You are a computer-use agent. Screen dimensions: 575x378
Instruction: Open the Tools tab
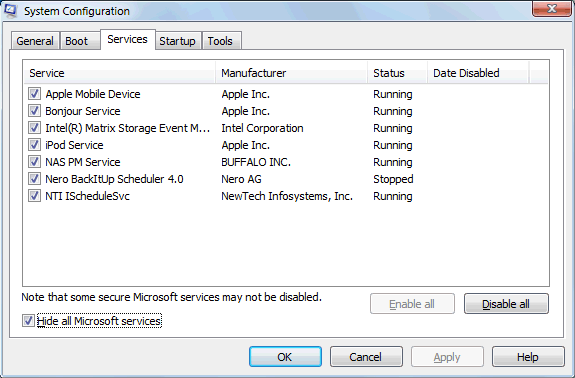[221, 41]
